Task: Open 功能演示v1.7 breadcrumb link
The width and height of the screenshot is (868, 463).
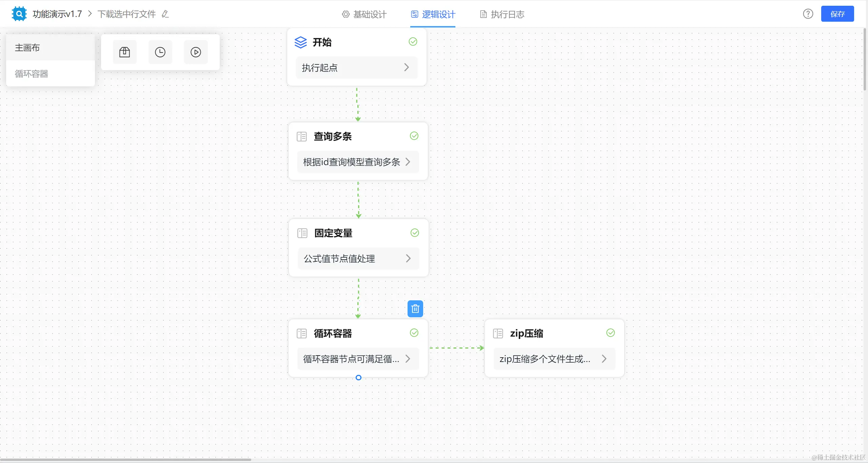Action: tap(57, 14)
